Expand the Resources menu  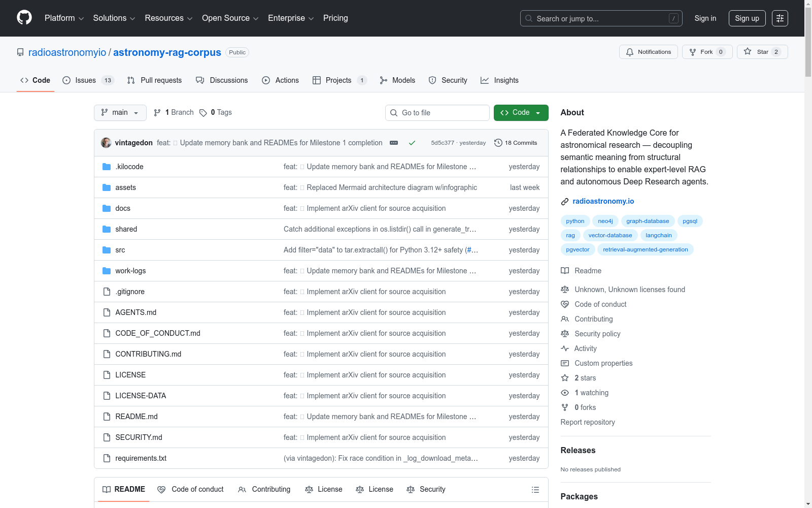point(168,18)
